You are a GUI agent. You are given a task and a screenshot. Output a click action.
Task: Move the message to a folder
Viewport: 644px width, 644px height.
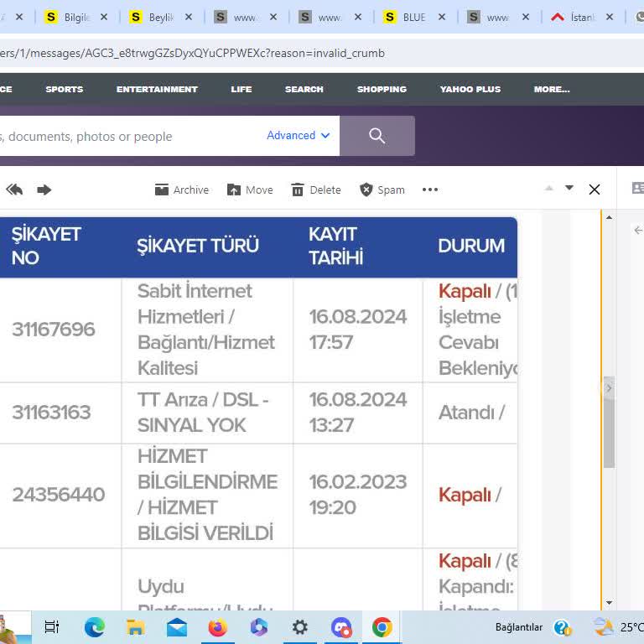(x=250, y=190)
